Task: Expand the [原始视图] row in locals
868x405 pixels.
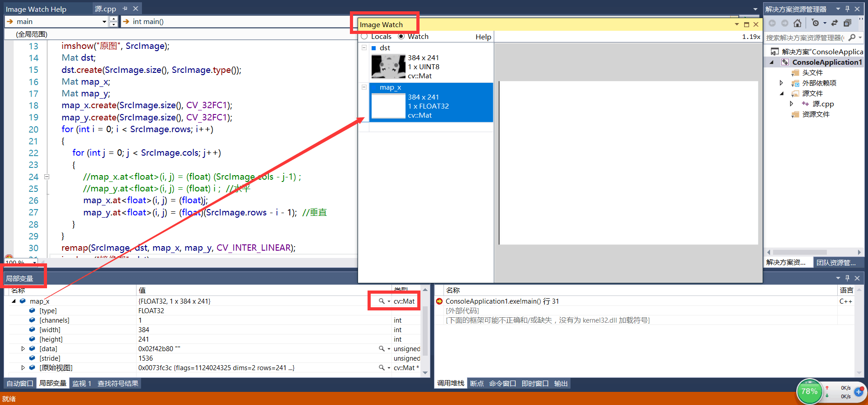Action: click(x=23, y=367)
